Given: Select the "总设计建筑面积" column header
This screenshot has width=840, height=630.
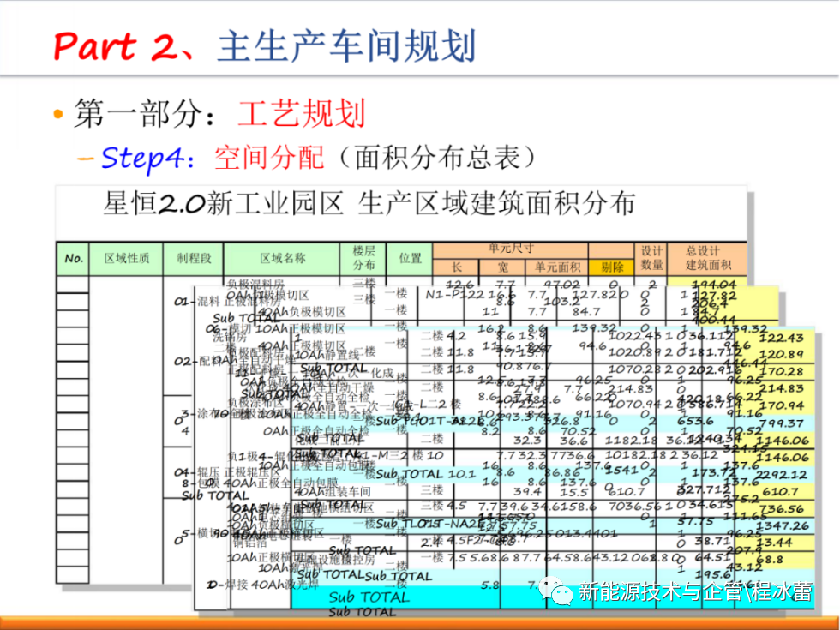Looking at the screenshot, I should click(708, 258).
